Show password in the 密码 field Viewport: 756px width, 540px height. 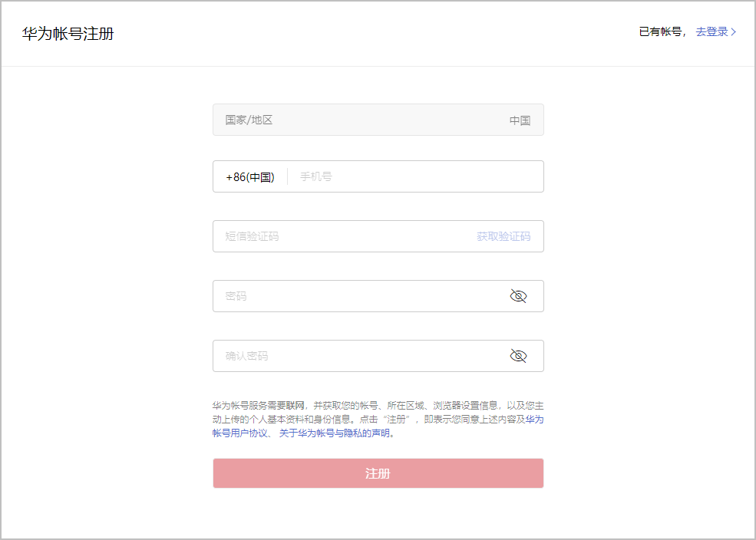pyautogui.click(x=518, y=296)
